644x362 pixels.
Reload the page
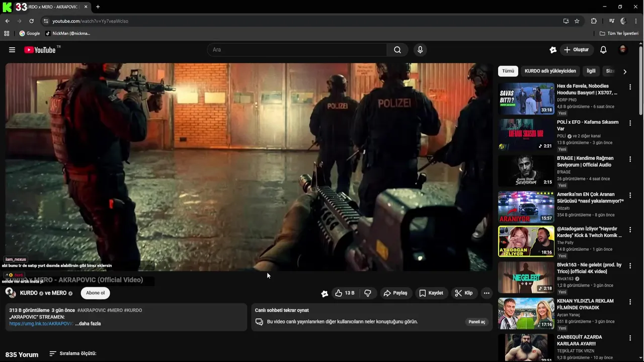31,21
